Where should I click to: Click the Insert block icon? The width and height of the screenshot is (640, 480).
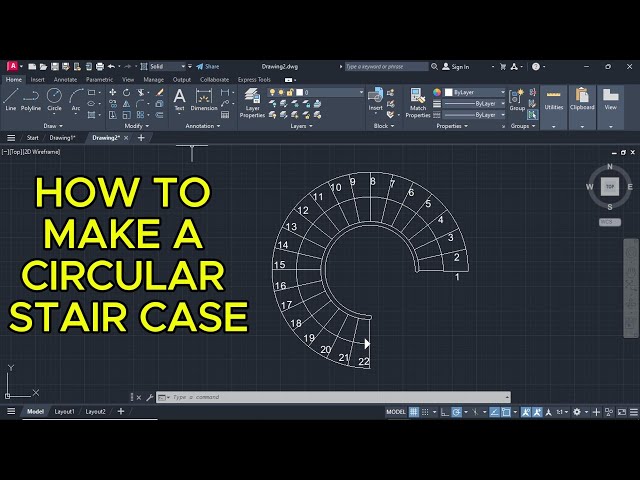tap(376, 99)
